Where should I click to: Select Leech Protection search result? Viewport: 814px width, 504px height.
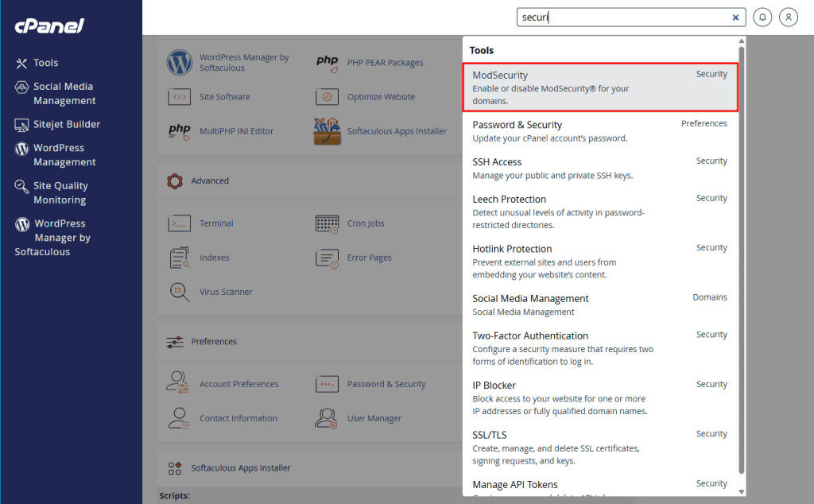600,211
